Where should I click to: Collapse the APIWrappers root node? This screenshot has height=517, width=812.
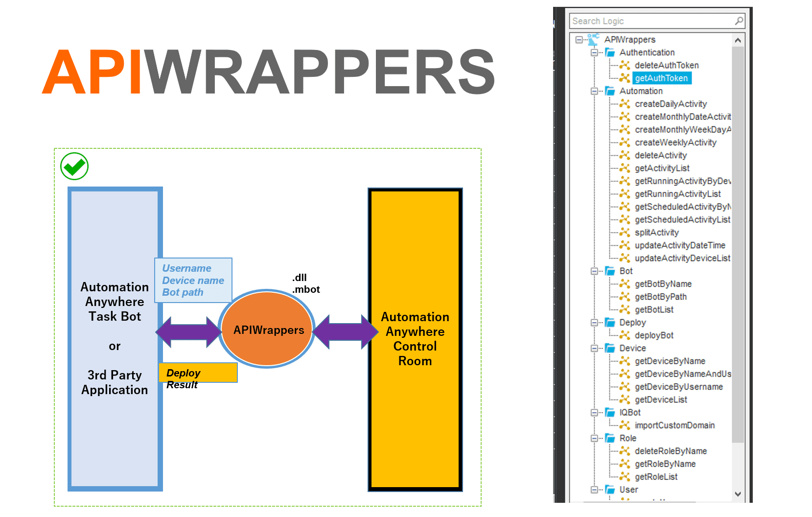click(579, 40)
